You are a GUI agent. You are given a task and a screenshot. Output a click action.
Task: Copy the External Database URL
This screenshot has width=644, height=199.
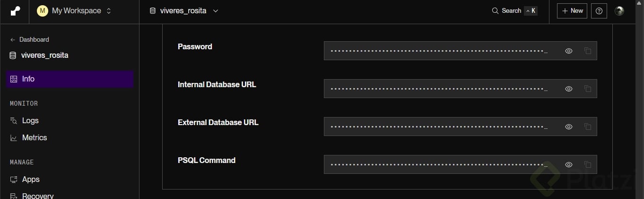588,127
